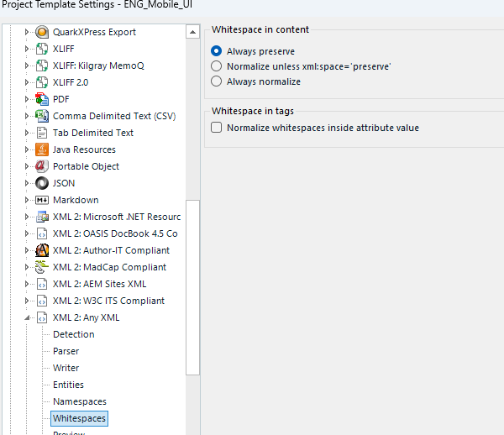The width and height of the screenshot is (504, 435).
Task: Click the Microsoft .NET Resources icon
Action: [x=42, y=217]
